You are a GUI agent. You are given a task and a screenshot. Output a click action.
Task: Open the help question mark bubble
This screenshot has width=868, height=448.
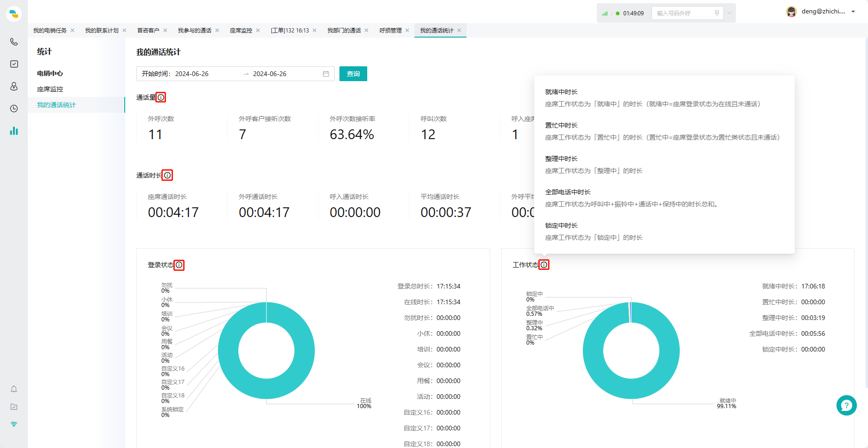tap(847, 405)
